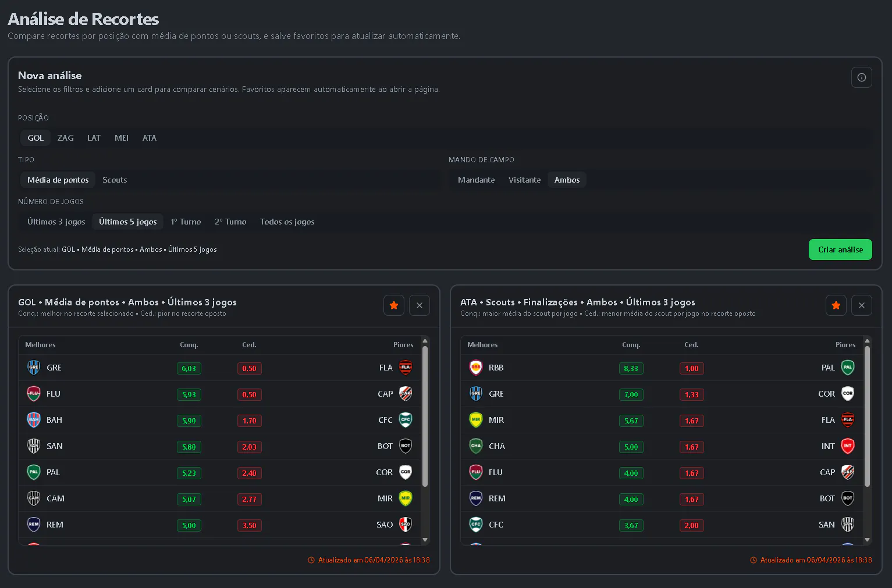892x588 pixels.
Task: Click the REM crest in the ATA card
Action: pyautogui.click(x=476, y=498)
